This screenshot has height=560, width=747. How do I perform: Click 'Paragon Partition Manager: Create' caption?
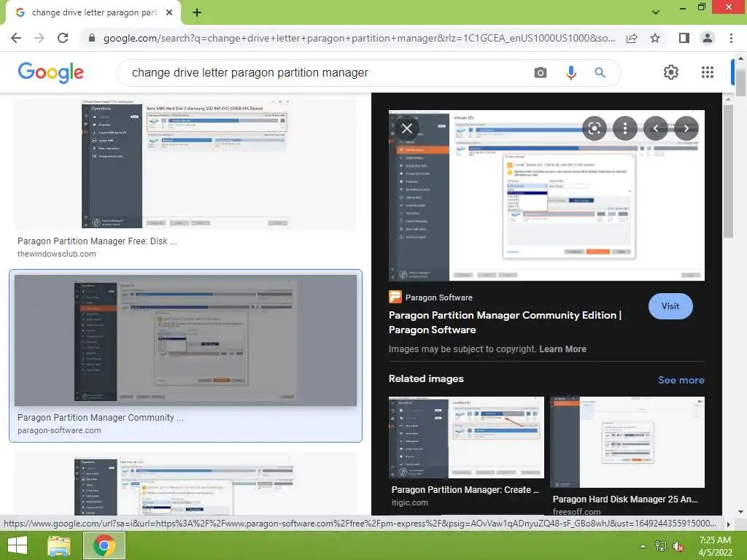pos(465,489)
